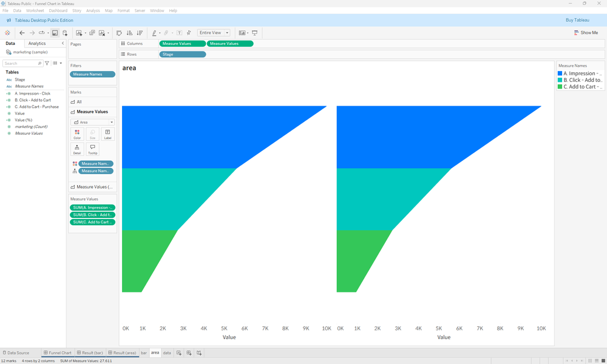
Task: Open the Analysis menu
Action: point(93,10)
